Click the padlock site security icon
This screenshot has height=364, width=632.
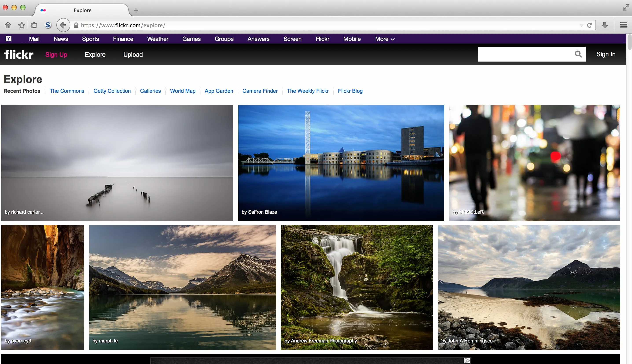[x=76, y=25]
